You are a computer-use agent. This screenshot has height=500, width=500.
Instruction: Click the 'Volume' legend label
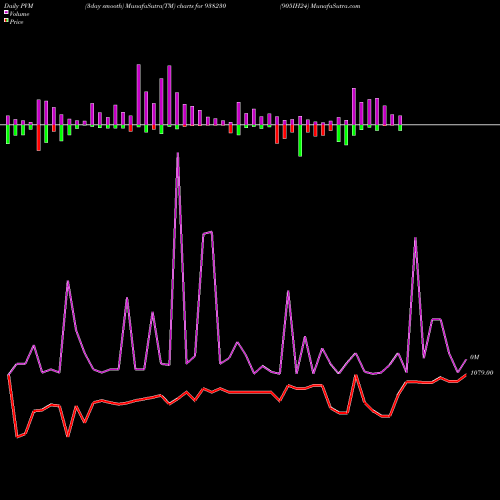[x=19, y=14]
